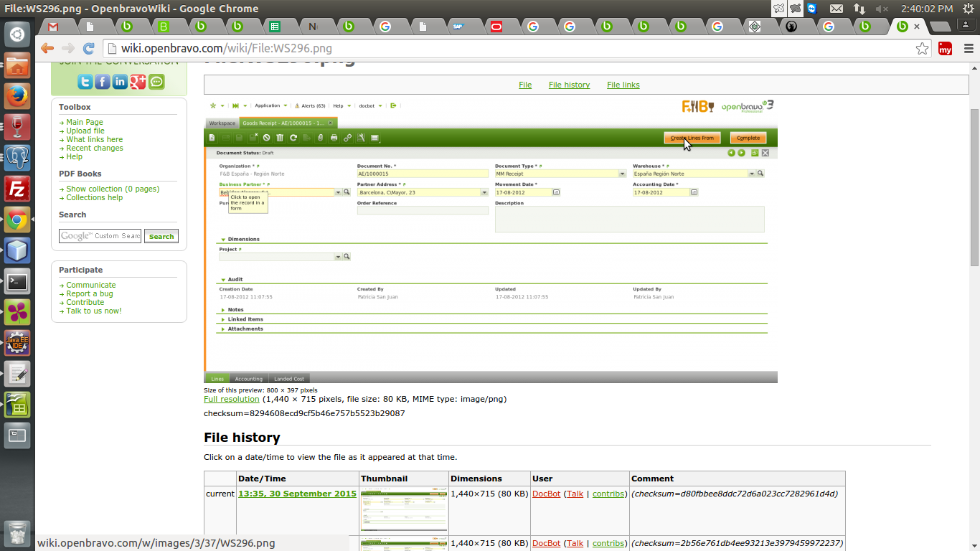Viewport: 980px width, 551px height.
Task: Click the red 'my' extension icon
Action: [x=945, y=49]
